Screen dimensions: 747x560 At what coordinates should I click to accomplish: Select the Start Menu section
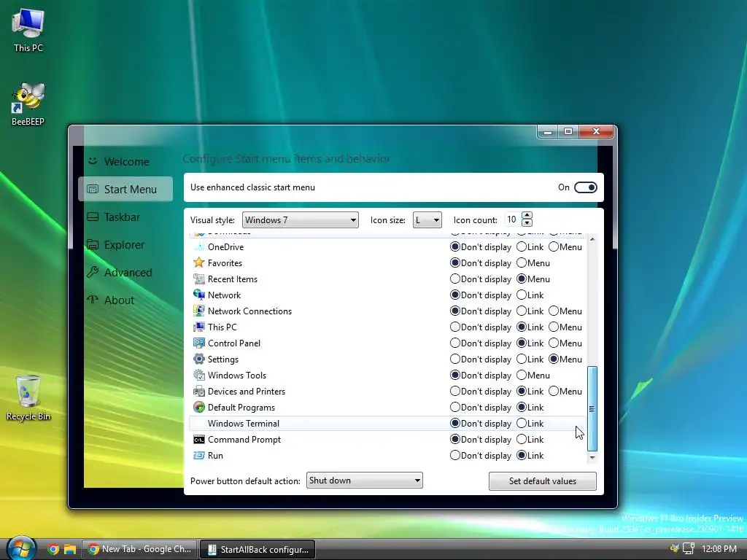click(x=125, y=189)
